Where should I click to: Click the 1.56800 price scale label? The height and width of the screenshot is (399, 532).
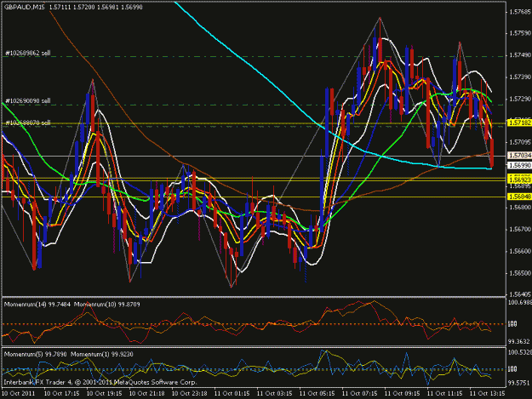[x=520, y=207]
